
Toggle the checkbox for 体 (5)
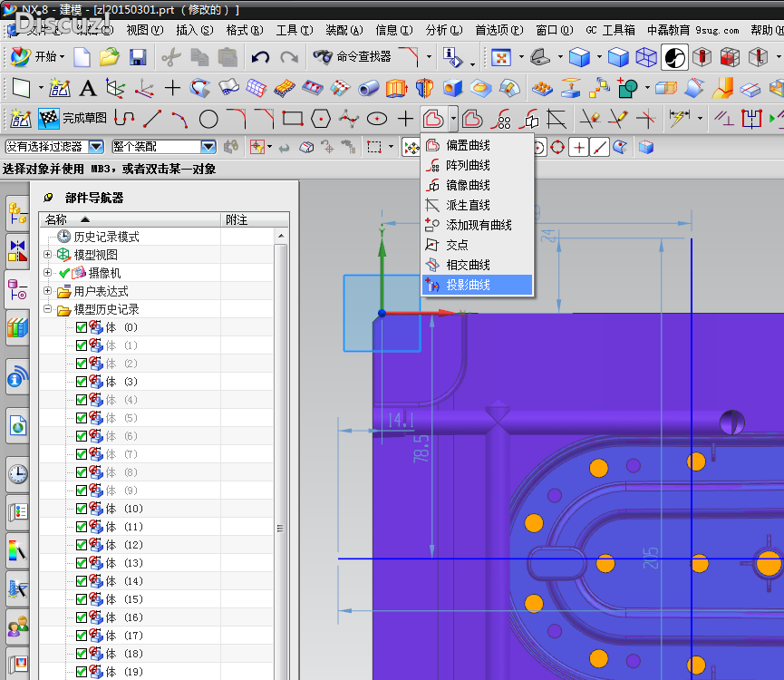pos(82,418)
